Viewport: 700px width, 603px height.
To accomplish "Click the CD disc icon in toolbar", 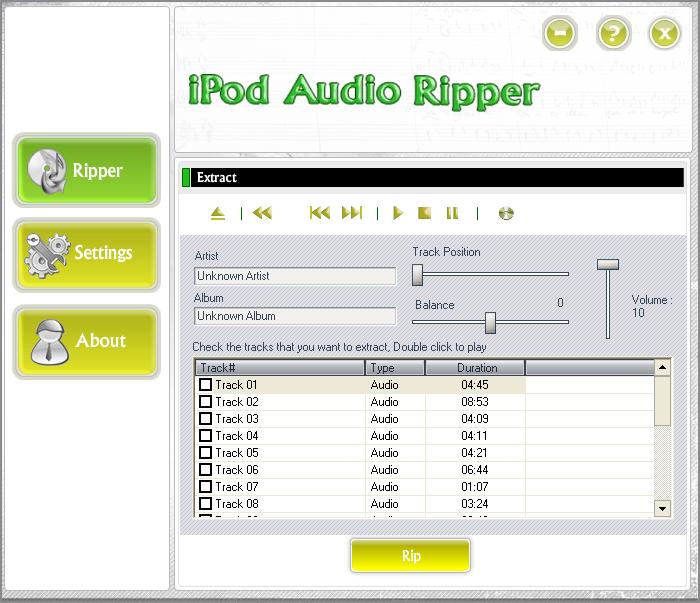I will coord(506,214).
